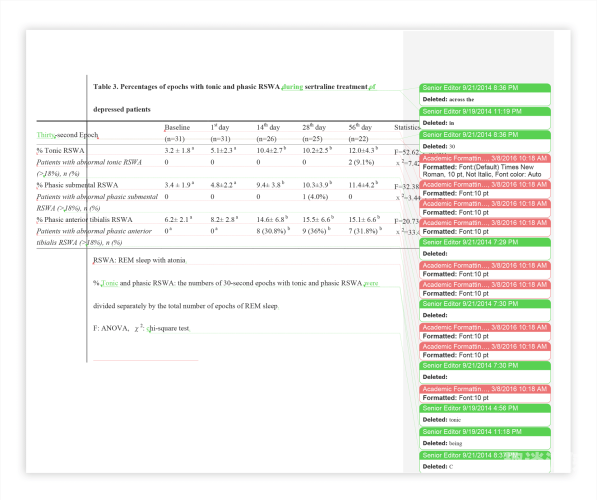Click the '10.2±2.5' cell

(x=318, y=150)
